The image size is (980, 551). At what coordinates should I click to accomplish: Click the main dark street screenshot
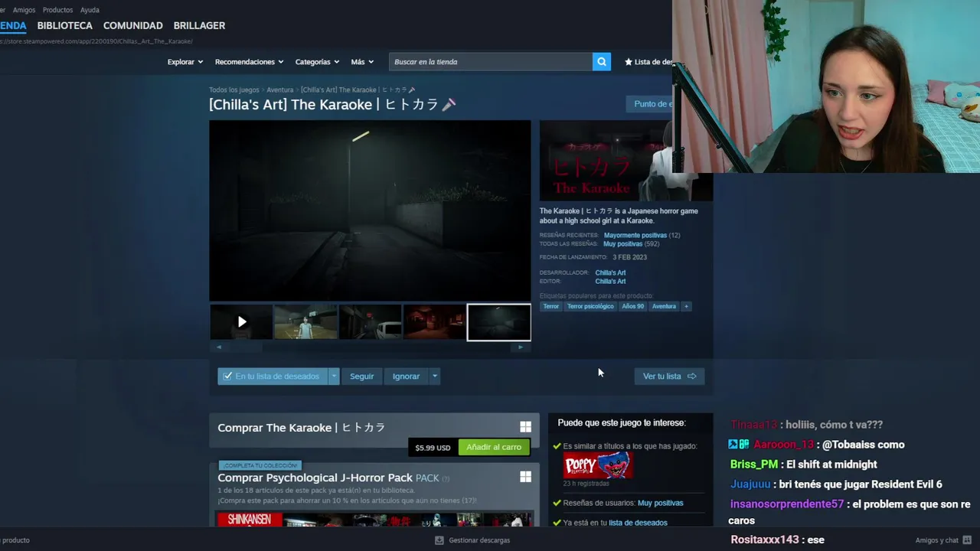coord(370,210)
